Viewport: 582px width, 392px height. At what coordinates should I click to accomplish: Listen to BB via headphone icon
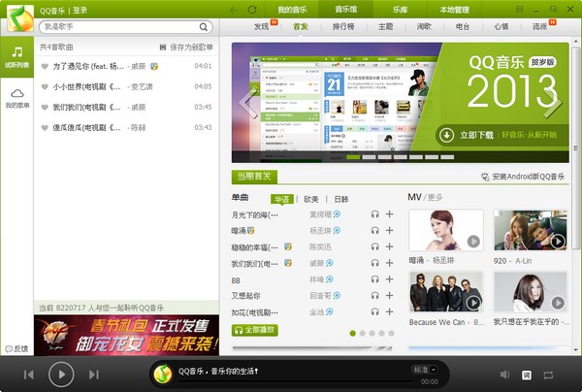(374, 279)
